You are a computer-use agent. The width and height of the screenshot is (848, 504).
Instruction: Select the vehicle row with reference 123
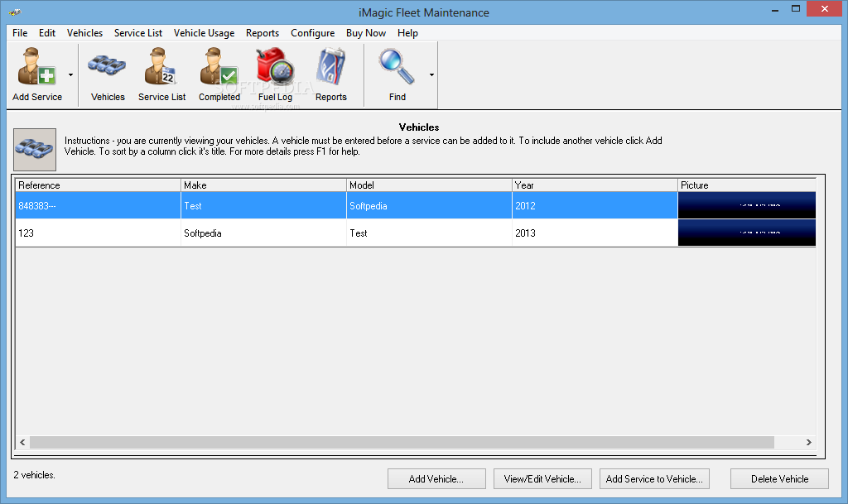tap(416, 233)
